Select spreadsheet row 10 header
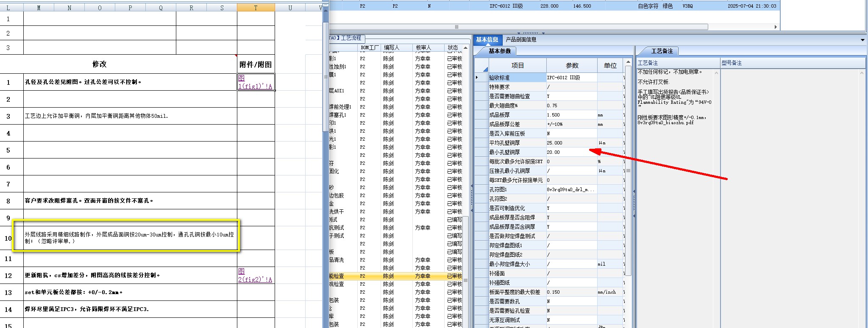Screen dimensions: 868x328 [x=8, y=238]
